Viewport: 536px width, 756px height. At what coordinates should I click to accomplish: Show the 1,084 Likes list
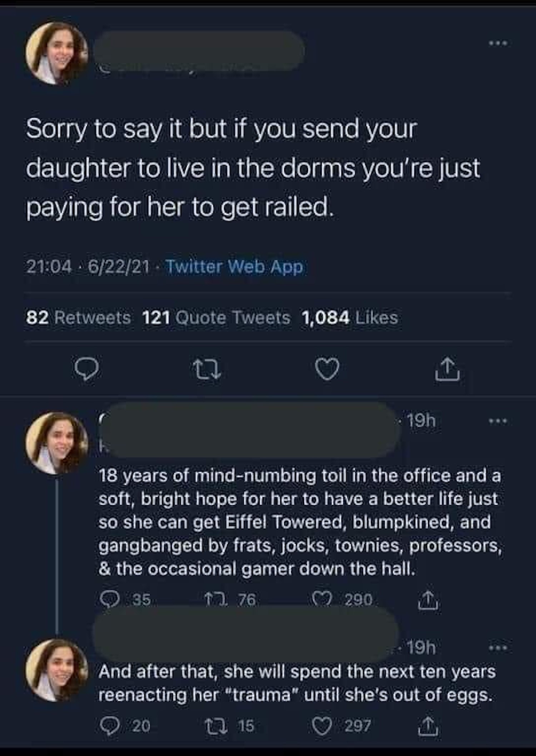(x=349, y=317)
